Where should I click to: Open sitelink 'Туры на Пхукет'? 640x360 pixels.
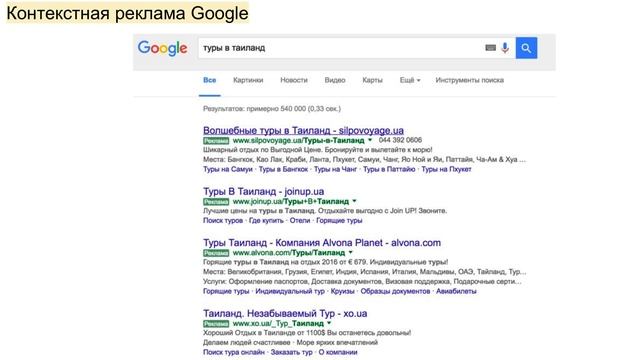(x=446, y=169)
